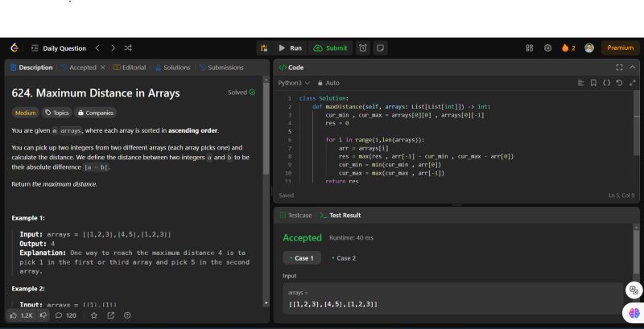Open the problem list panel icon
This screenshot has width=644, height=329.
tap(35, 48)
